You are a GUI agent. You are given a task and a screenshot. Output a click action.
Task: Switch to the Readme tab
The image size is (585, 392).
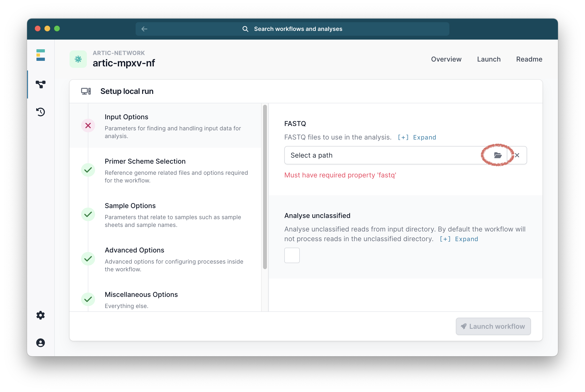[x=529, y=59]
